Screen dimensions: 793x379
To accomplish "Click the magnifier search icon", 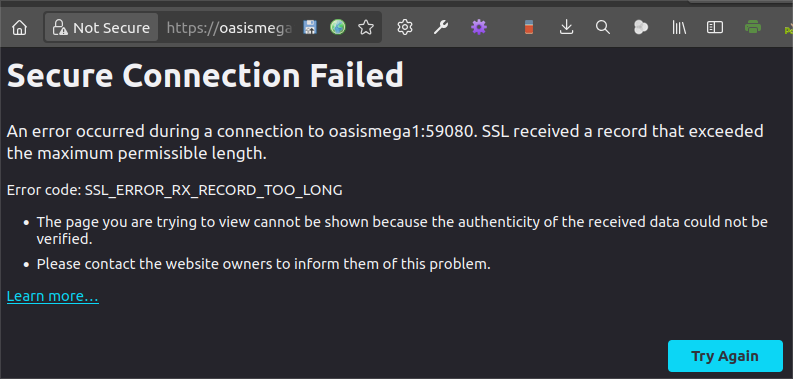I will (602, 27).
